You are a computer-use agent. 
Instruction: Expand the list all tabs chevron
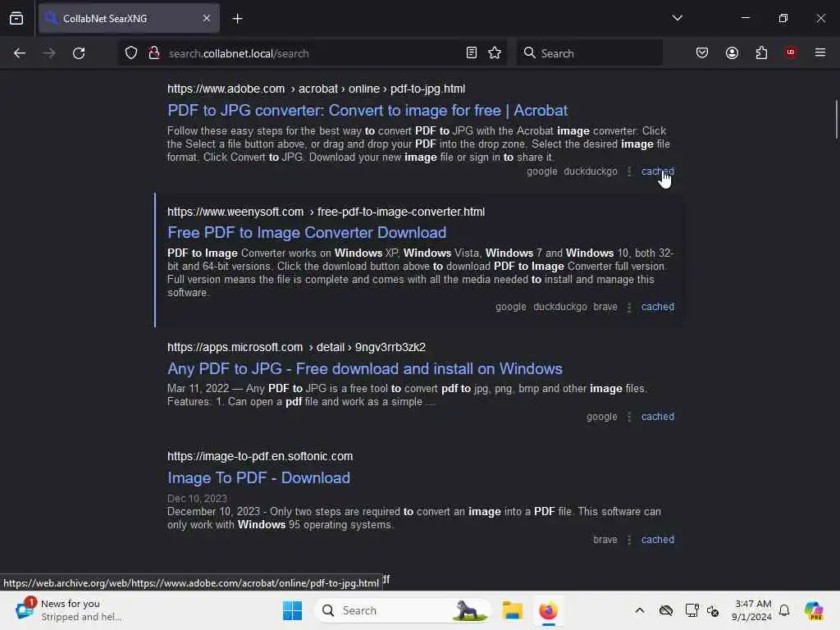677,18
